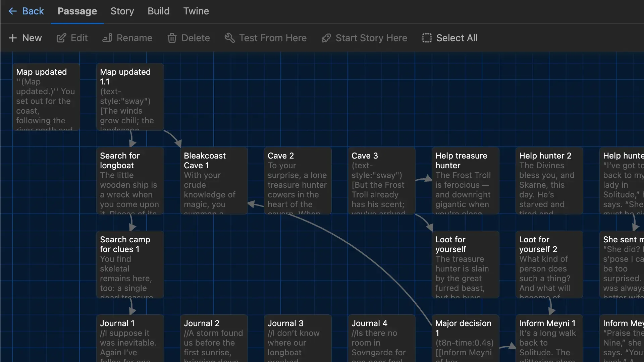Select the Loot for yourself passage
Image resolution: width=644 pixels, height=362 pixels.
[465, 265]
